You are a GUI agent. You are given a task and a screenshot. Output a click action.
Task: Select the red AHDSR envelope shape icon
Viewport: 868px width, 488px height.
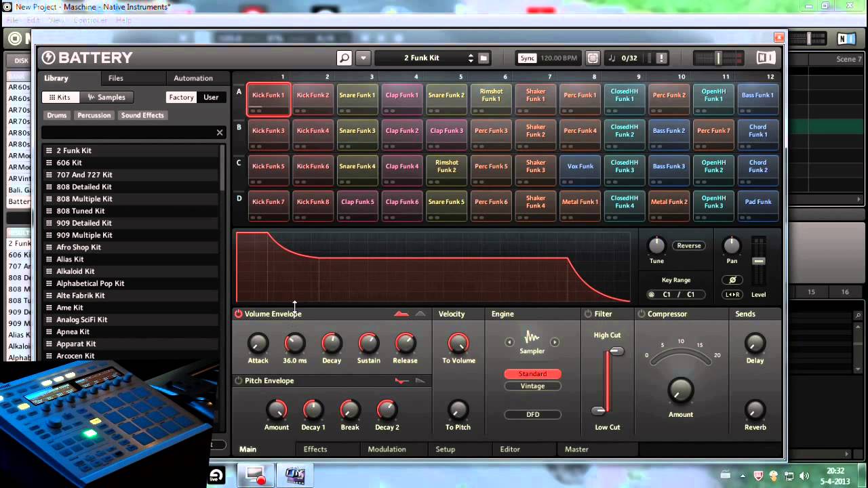click(401, 314)
